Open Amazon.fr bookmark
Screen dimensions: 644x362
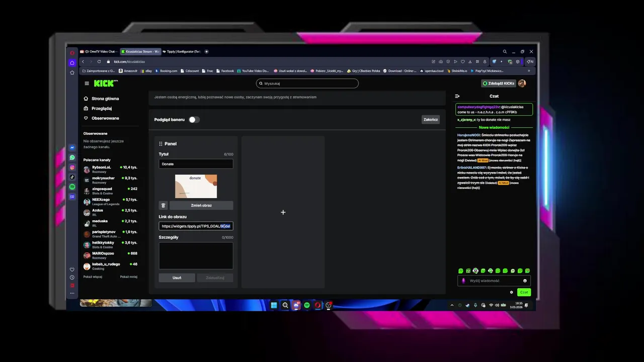pos(128,71)
